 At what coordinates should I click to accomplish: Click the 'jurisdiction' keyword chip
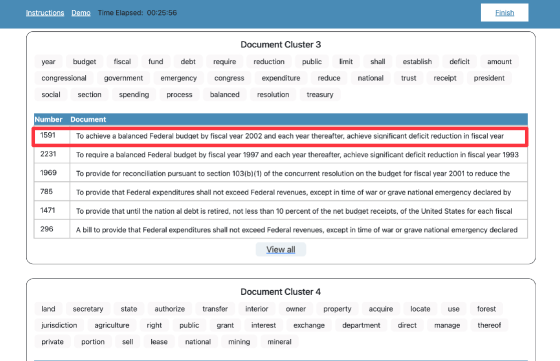tap(59, 325)
